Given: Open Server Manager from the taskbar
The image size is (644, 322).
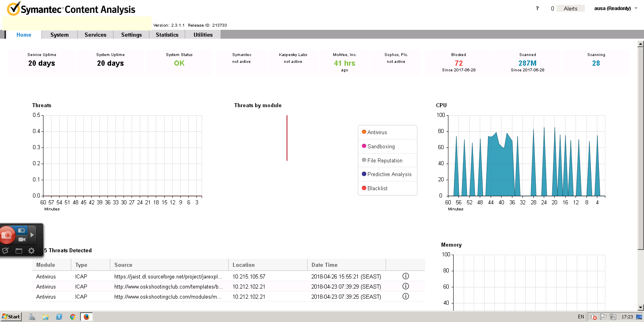Looking at the screenshot, I should point(32,317).
